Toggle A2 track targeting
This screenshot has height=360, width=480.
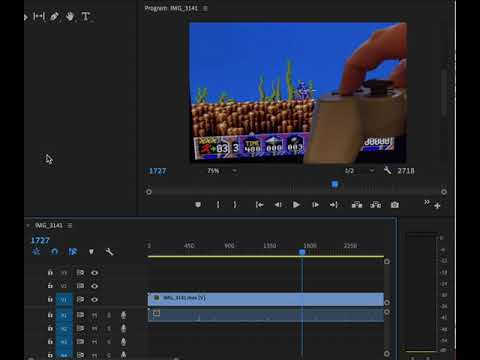click(64, 328)
